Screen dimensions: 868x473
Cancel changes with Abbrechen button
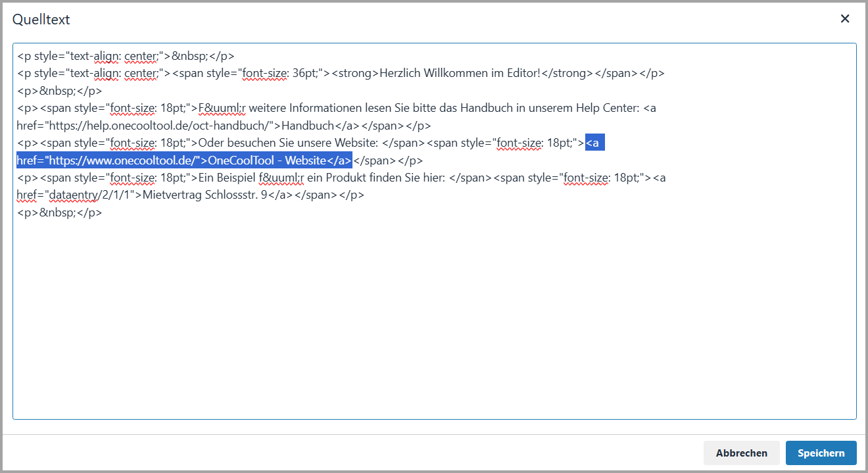[741, 453]
